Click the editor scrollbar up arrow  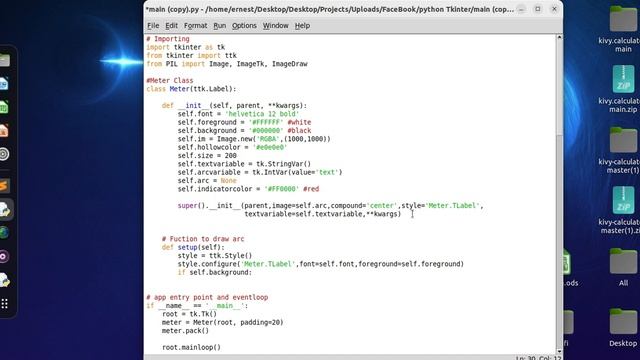pos(559,38)
